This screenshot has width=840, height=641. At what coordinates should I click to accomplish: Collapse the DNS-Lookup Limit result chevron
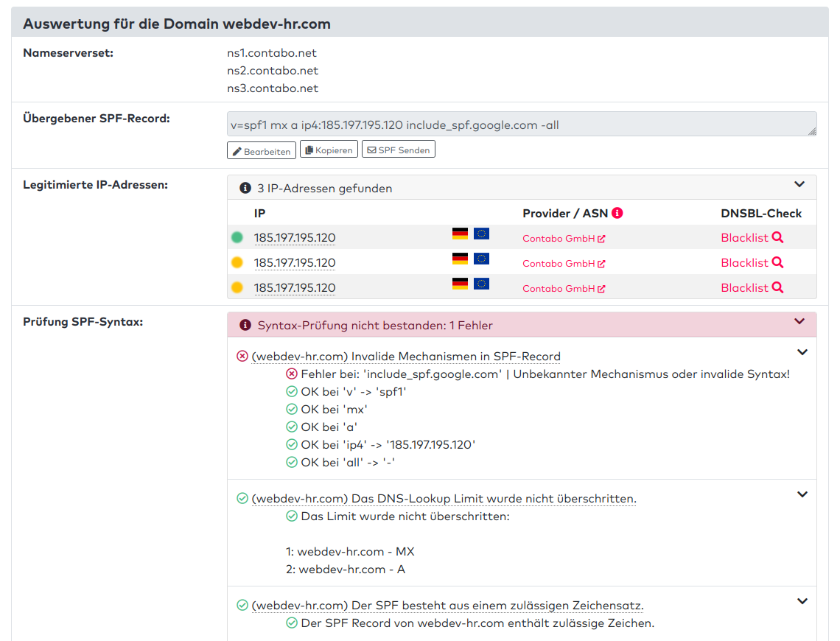[x=802, y=494]
